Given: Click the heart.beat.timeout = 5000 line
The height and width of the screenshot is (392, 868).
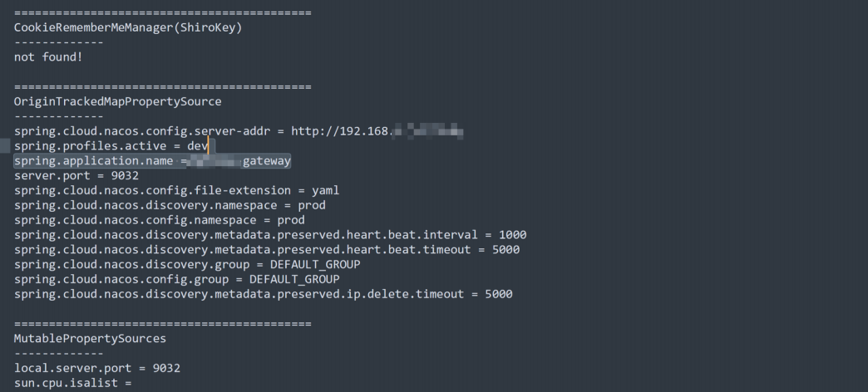Looking at the screenshot, I should [x=266, y=250].
